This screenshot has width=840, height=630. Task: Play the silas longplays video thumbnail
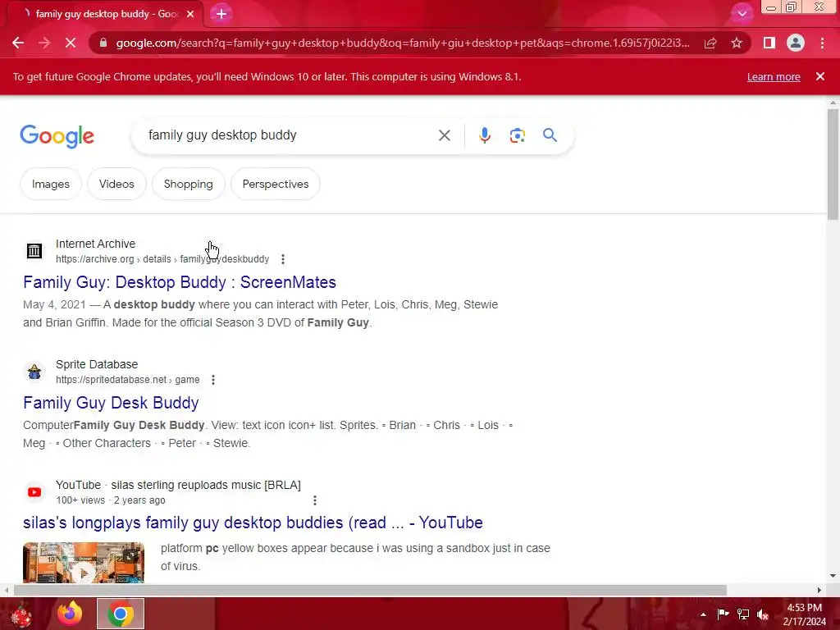click(x=84, y=563)
